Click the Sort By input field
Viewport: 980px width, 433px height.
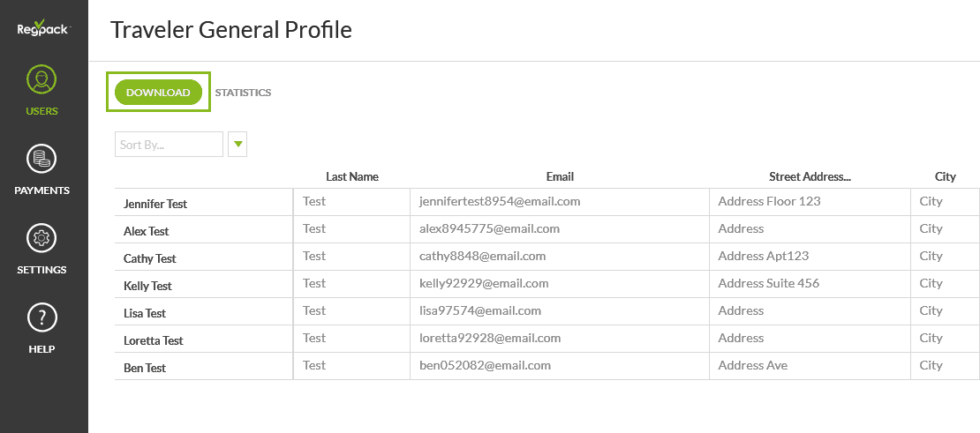(x=169, y=145)
